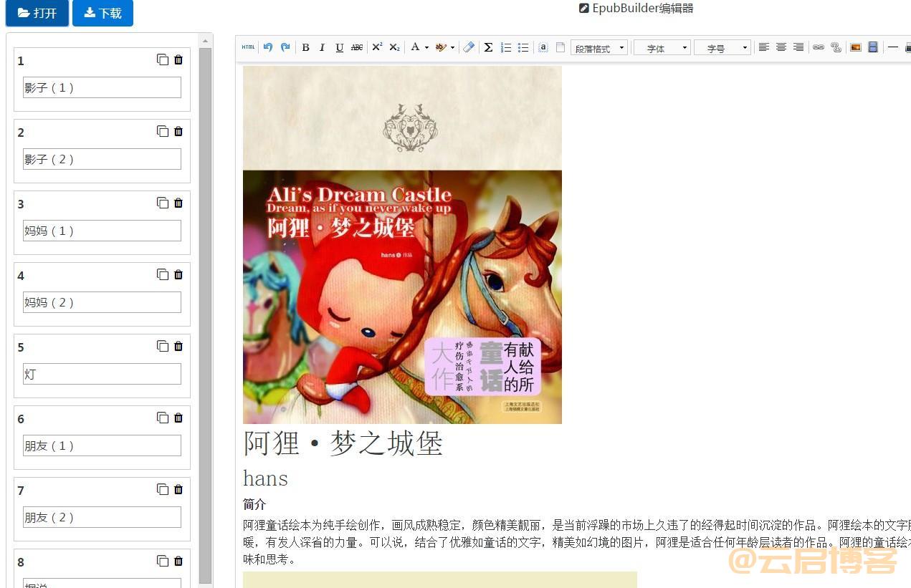The width and height of the screenshot is (911, 588).
Task: Copy chapter 2 影子（2）
Action: [163, 132]
